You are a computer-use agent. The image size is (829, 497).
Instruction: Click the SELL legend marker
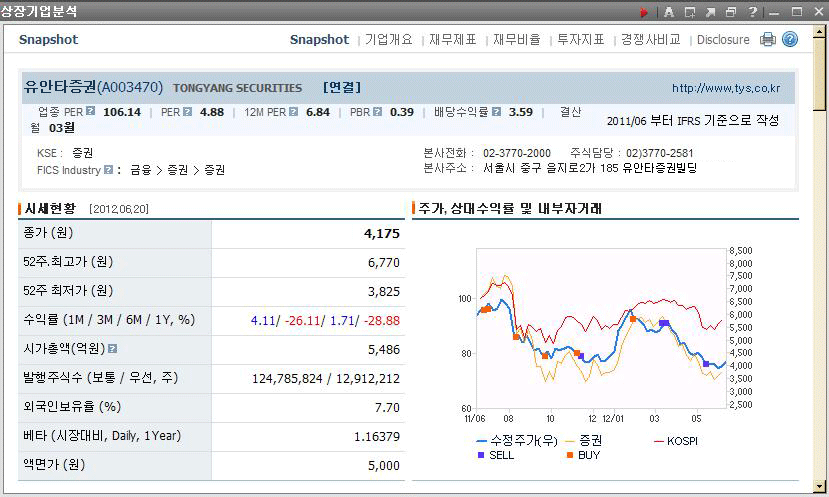(481, 455)
